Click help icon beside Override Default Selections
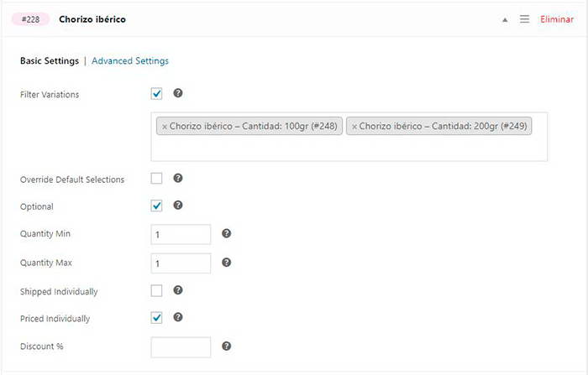 [178, 178]
